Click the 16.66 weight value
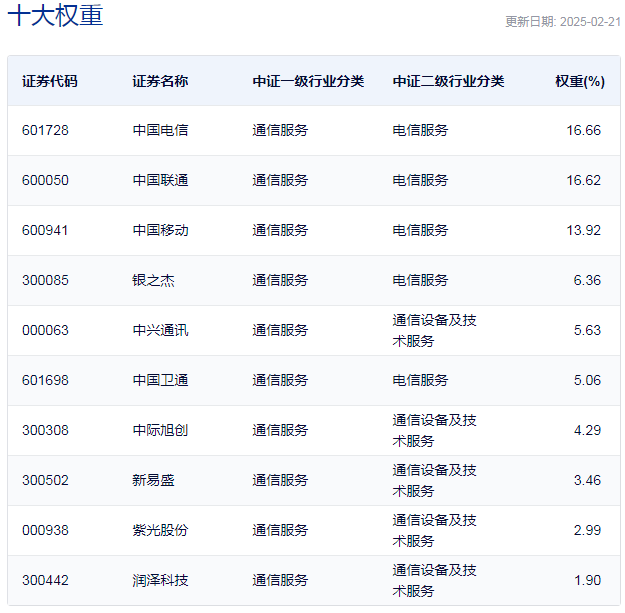The image size is (625, 613). coord(583,130)
